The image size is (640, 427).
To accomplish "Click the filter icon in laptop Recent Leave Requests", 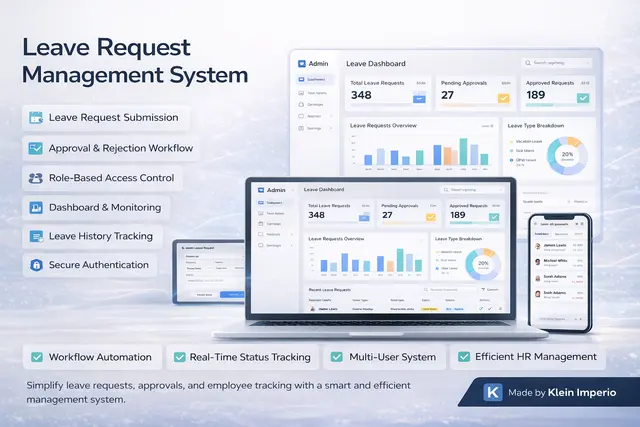I will click(x=483, y=289).
